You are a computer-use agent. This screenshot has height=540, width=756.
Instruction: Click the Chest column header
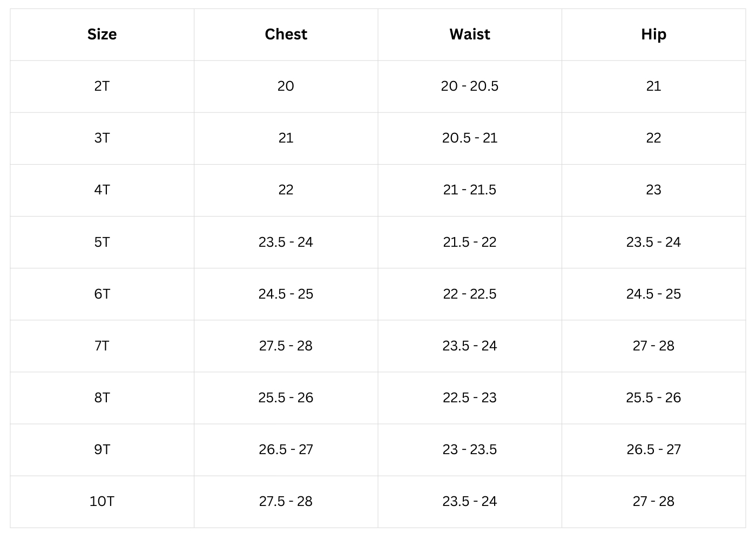tap(286, 35)
